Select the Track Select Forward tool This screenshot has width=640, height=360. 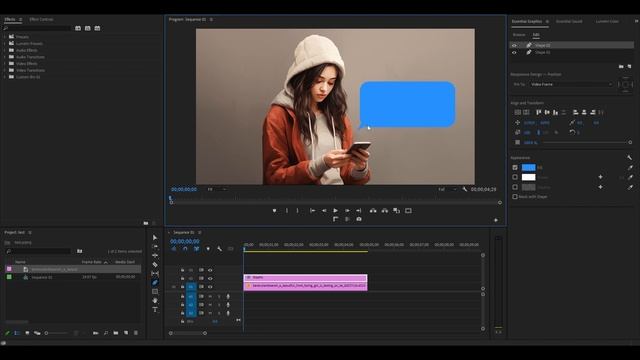(x=155, y=247)
